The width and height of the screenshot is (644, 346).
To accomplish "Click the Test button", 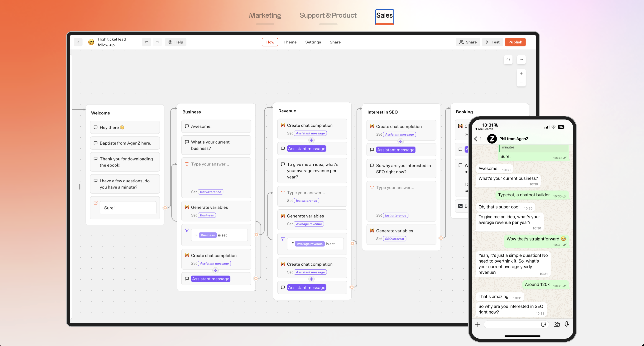I will click(x=492, y=42).
